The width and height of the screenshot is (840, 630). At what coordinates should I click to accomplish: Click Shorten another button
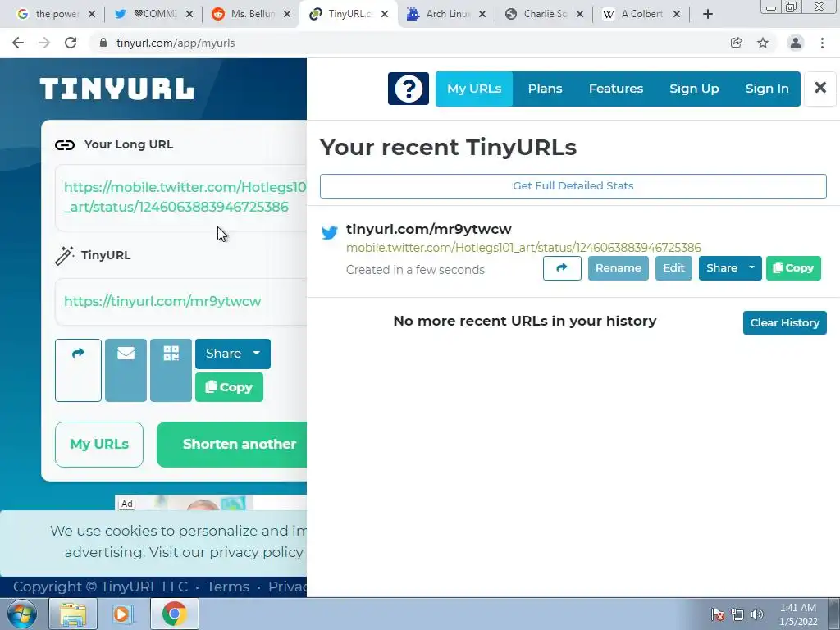pyautogui.click(x=232, y=444)
